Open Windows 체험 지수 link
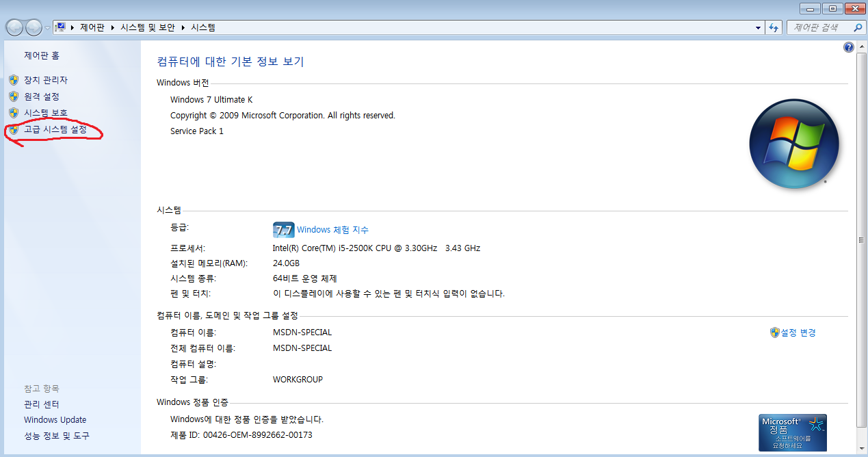The image size is (868, 457). click(332, 230)
